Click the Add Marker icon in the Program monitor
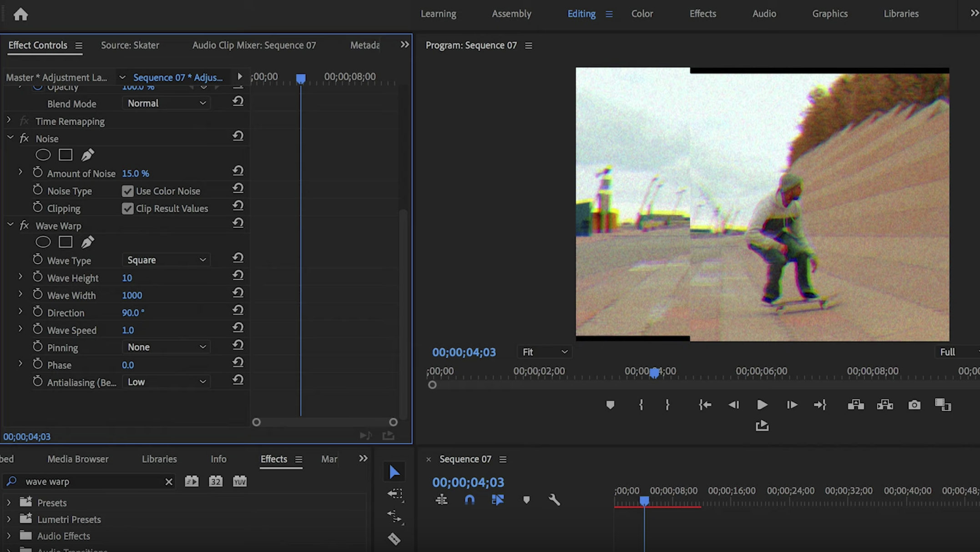The width and height of the screenshot is (980, 552). [610, 405]
